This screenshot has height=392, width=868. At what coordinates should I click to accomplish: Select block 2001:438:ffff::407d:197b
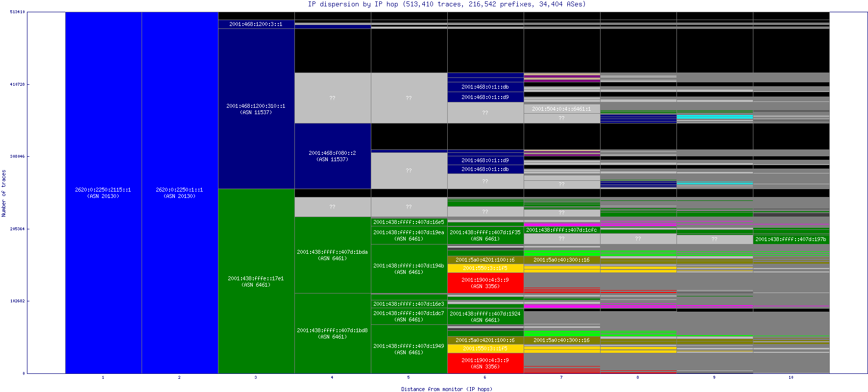pos(791,239)
